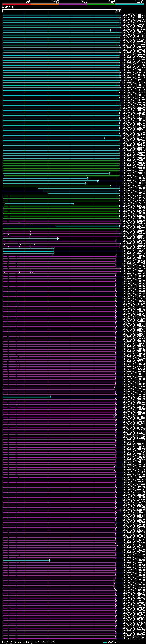The image size is (146, 644).
Task: Select hit UniRef100_B8C995
Action: [x=134, y=198]
